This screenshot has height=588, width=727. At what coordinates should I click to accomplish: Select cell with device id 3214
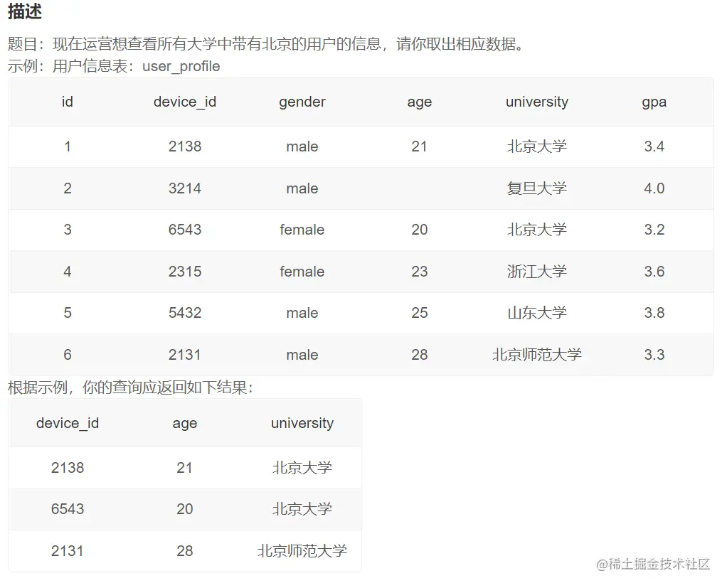pos(184,188)
